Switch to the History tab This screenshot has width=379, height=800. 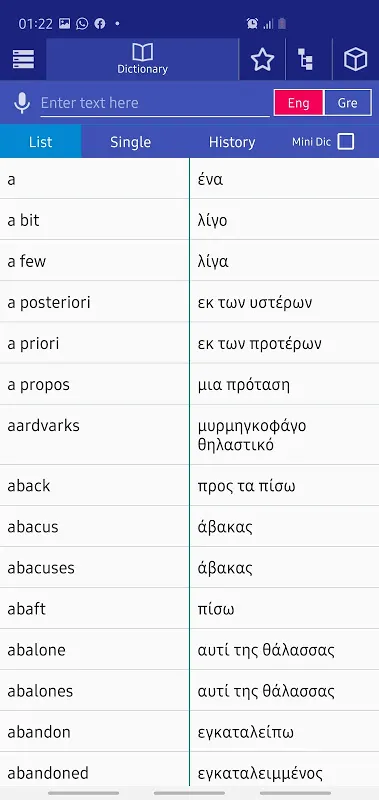232,142
